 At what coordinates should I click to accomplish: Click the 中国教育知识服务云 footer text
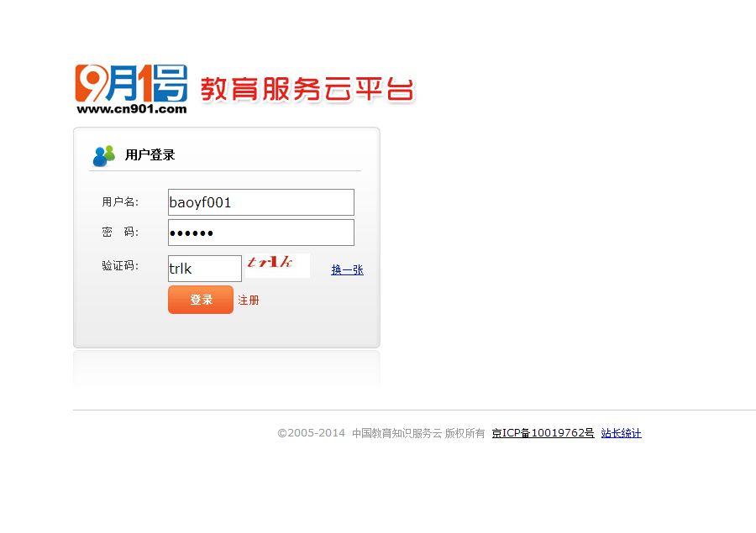pos(396,433)
